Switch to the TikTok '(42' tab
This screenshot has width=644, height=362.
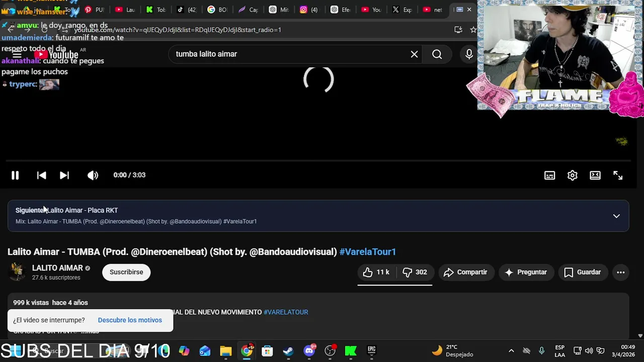point(187,10)
